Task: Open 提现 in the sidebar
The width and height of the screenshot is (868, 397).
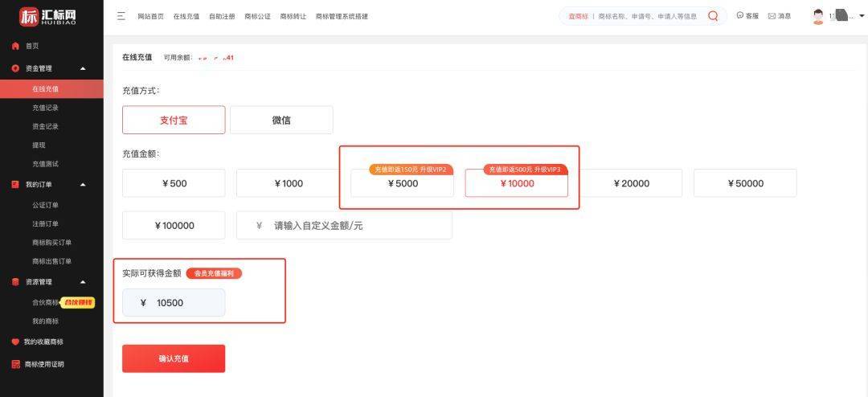Action: coord(39,145)
